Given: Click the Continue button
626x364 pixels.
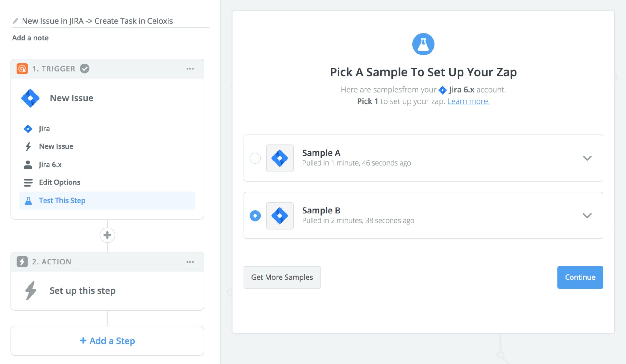Looking at the screenshot, I should (x=580, y=277).
